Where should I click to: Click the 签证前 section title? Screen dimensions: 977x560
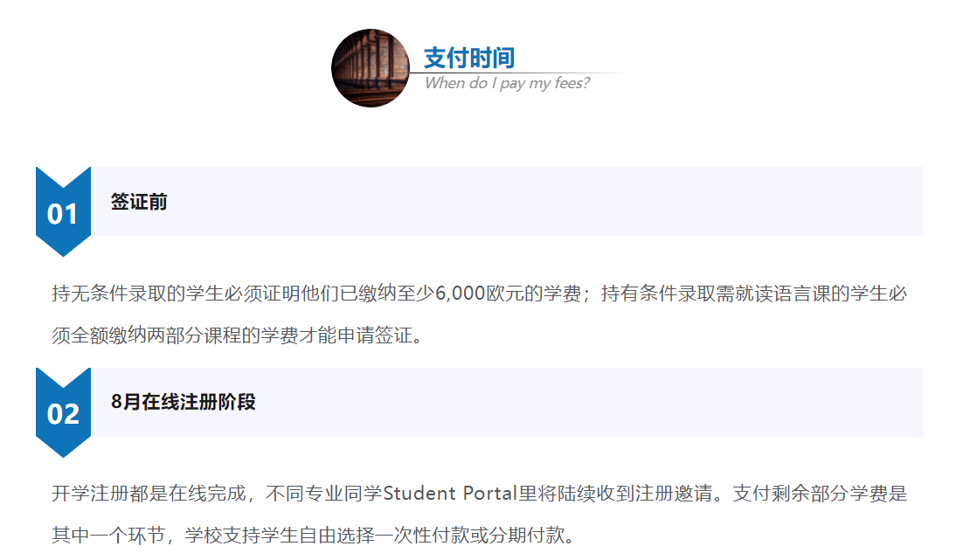point(139,202)
